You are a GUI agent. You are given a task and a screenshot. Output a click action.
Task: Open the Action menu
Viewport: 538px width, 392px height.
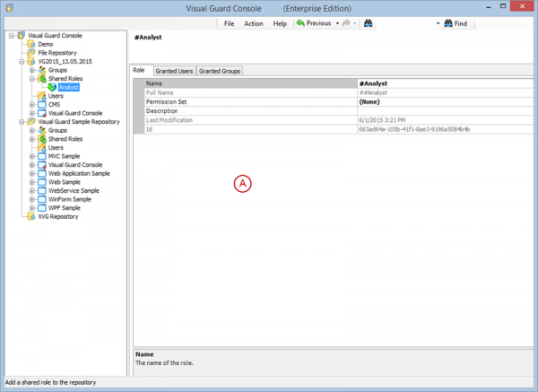pos(254,23)
